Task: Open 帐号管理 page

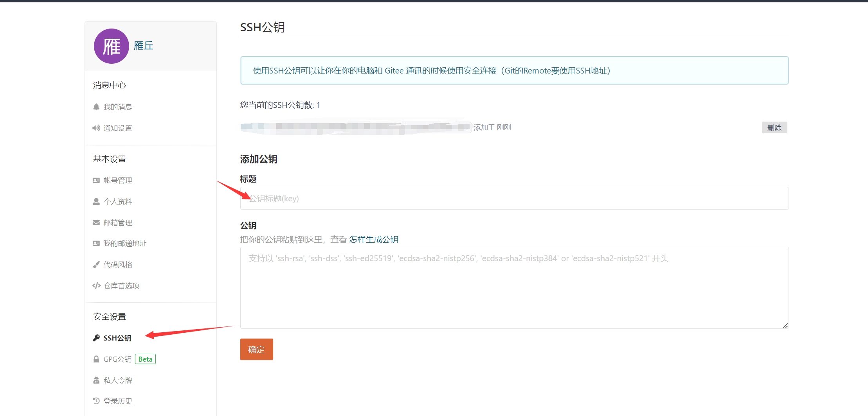Action: 118,180
